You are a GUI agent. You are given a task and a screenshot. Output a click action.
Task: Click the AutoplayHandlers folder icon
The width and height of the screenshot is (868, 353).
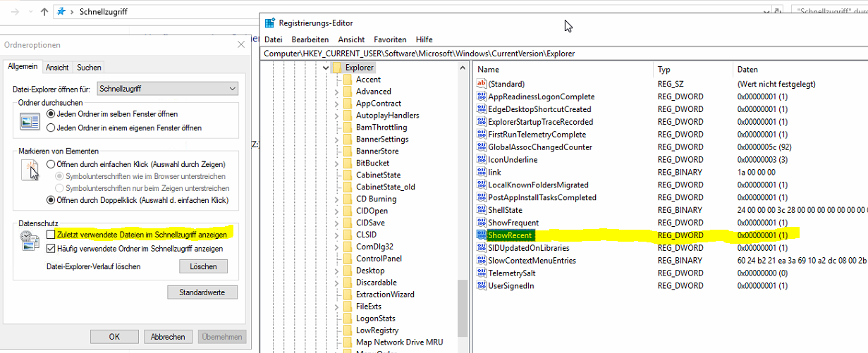coord(348,116)
